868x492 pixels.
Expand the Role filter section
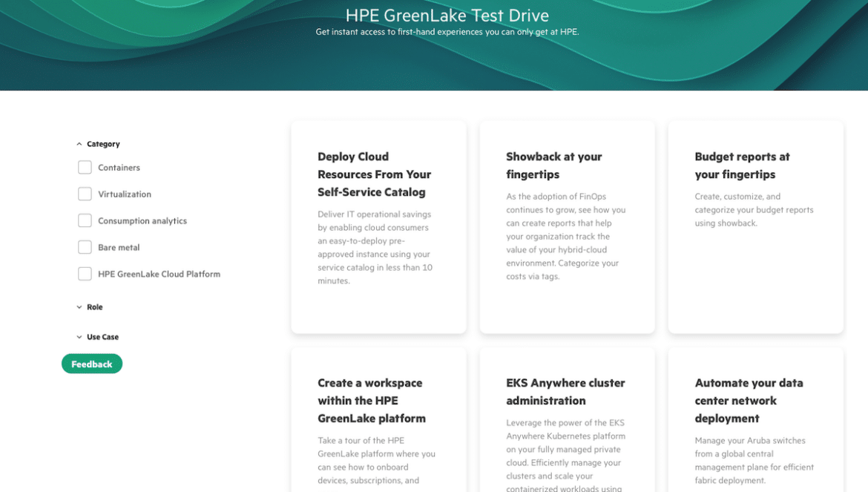pyautogui.click(x=90, y=306)
